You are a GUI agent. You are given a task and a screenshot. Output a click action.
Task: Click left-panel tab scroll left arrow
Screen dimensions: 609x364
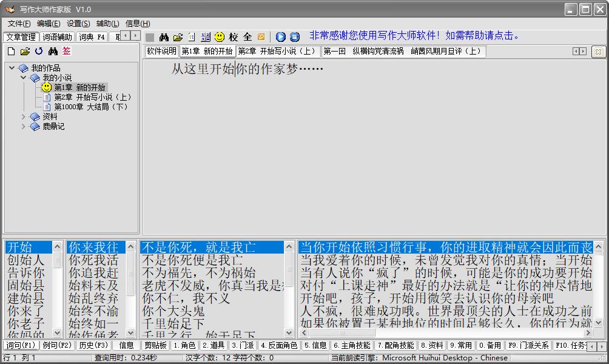click(x=126, y=36)
